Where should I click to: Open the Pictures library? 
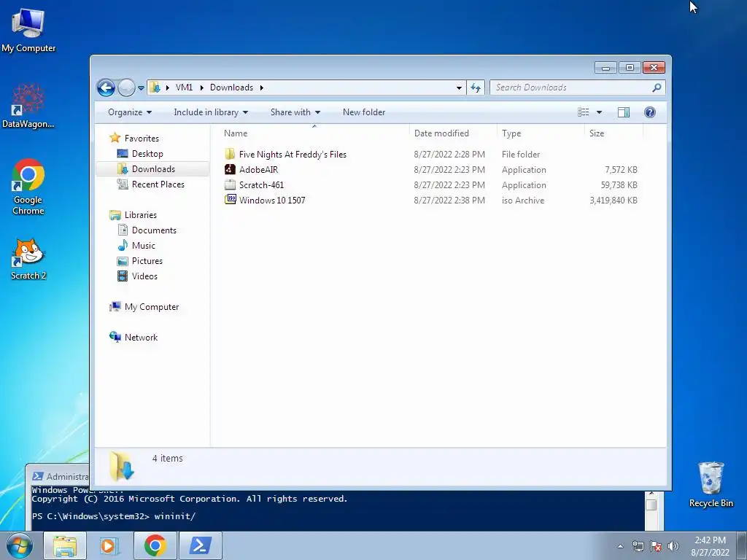(x=147, y=261)
